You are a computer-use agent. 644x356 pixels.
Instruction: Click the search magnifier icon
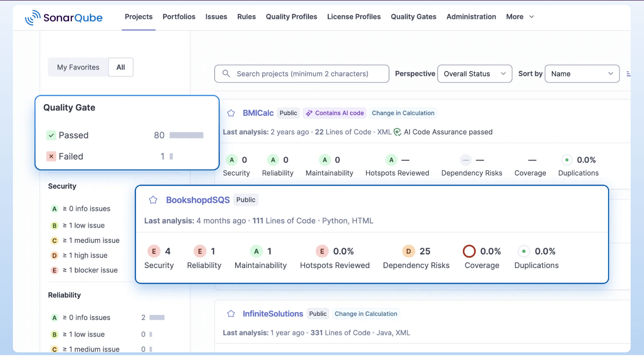click(226, 74)
